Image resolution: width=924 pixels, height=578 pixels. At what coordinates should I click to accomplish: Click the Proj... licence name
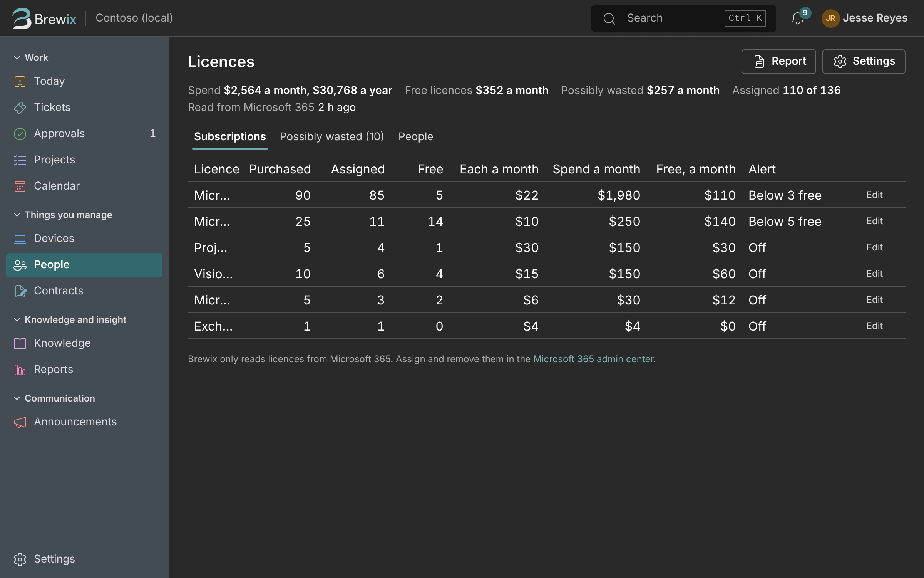[211, 248]
